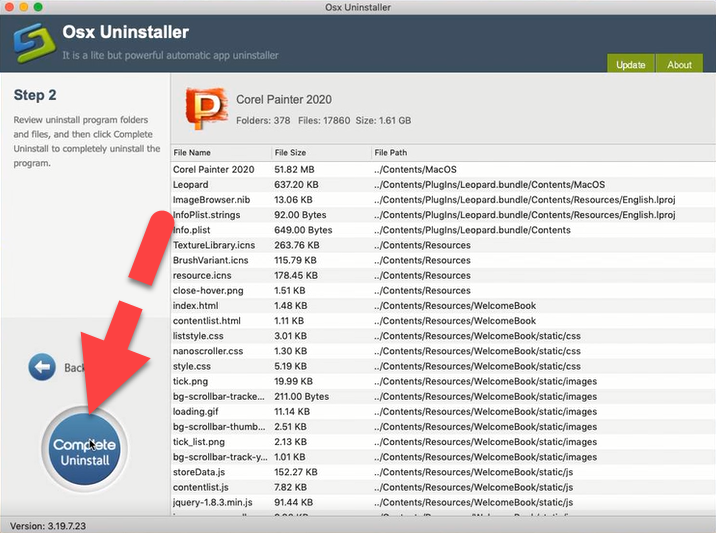Sort by the File Size column header
The image size is (716, 533).
[x=321, y=153]
